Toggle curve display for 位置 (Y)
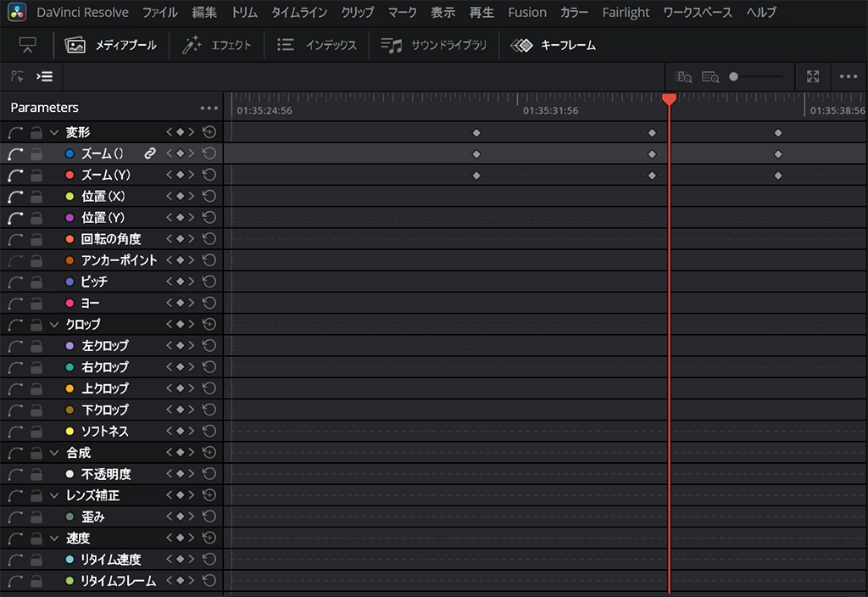This screenshot has height=597, width=868. click(x=15, y=218)
